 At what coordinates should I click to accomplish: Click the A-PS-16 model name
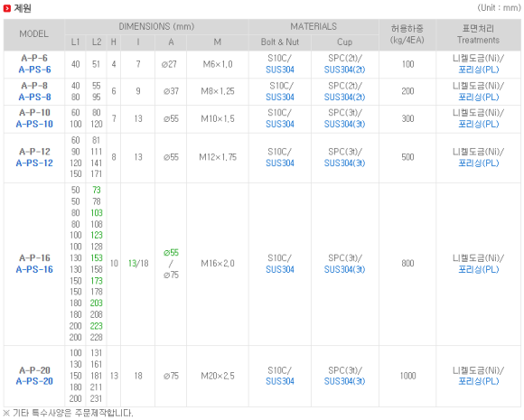tap(34, 269)
